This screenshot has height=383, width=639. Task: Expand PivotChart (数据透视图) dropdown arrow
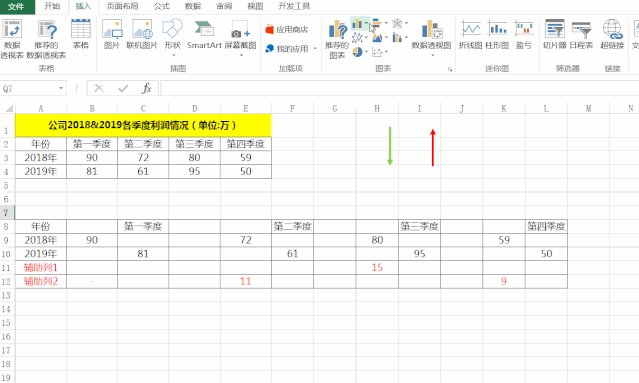(432, 55)
